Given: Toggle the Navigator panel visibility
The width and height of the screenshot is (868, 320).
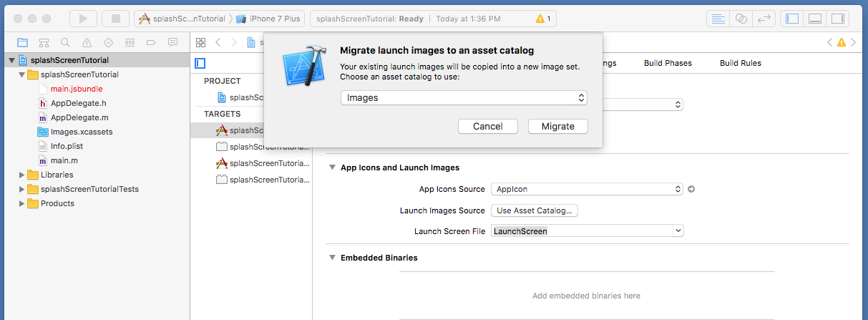Looking at the screenshot, I should [x=791, y=19].
